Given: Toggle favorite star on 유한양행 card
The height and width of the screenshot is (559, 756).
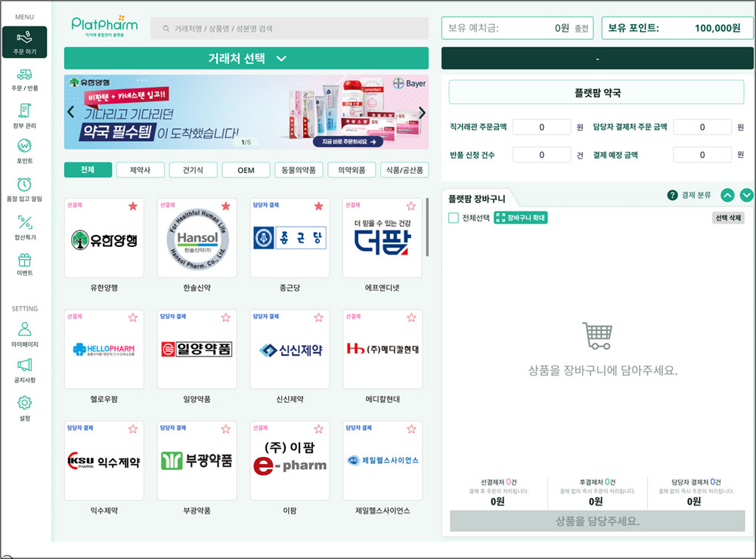Looking at the screenshot, I should click(x=133, y=206).
